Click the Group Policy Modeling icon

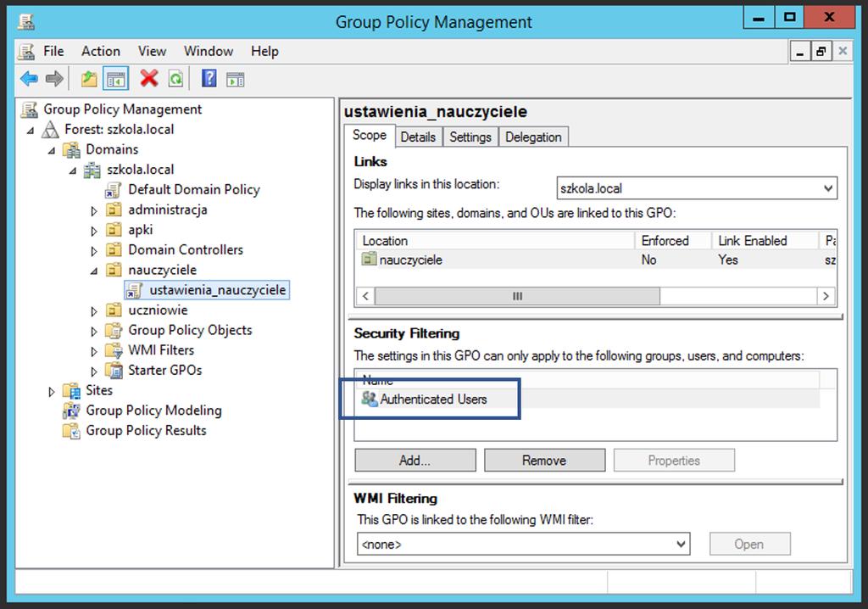coord(71,411)
